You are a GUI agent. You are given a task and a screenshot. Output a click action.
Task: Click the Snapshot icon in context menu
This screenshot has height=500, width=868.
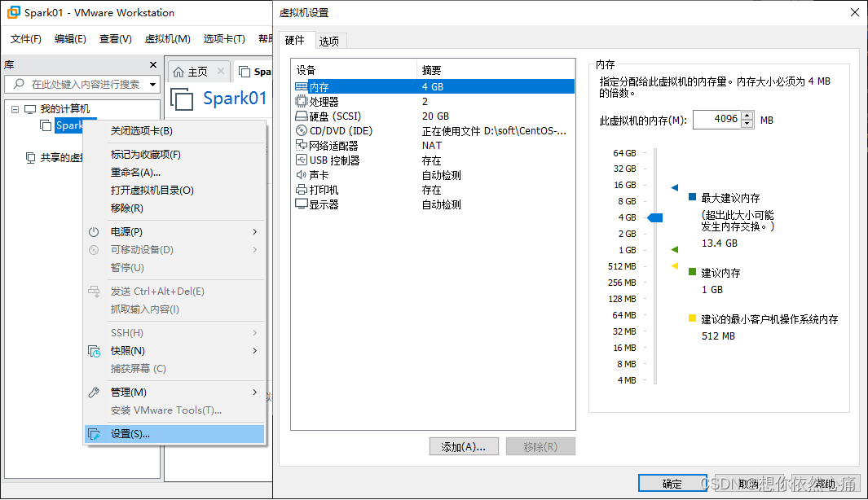pyautogui.click(x=94, y=351)
